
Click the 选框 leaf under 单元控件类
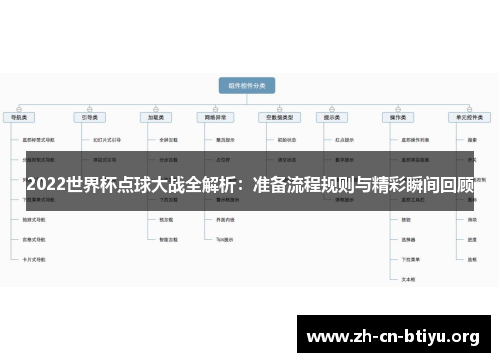[472, 260]
